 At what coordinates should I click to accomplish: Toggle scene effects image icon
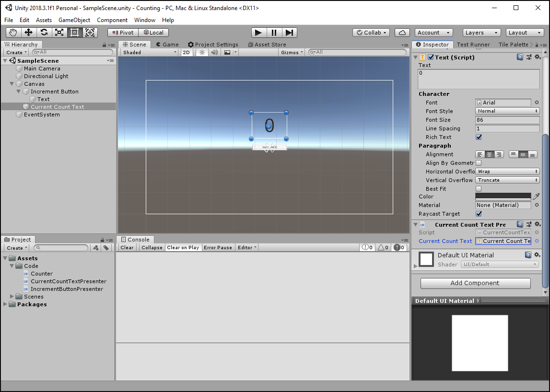(x=227, y=52)
